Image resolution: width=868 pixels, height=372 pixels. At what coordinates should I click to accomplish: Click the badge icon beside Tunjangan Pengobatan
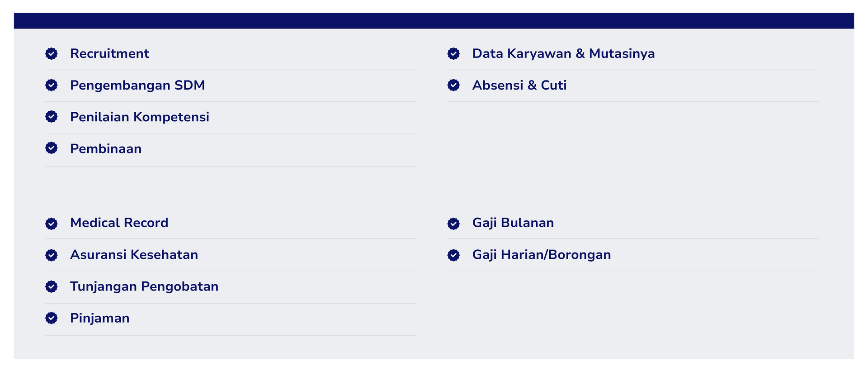tap(52, 286)
